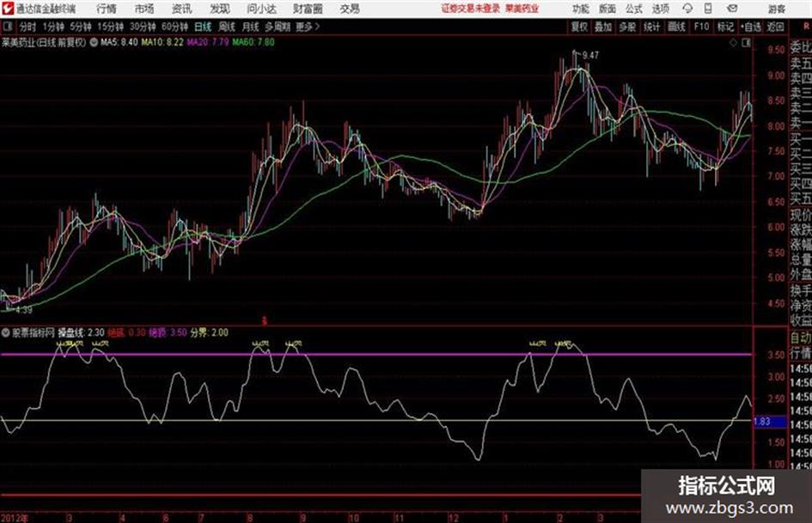Switch to 30分钟 period tab
Screen dimensions: 812x523
143,27
